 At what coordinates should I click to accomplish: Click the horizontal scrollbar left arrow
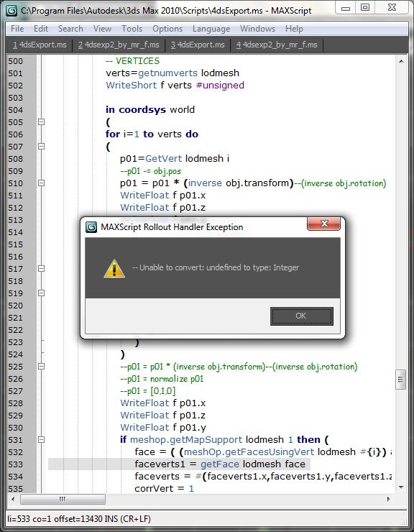(13, 499)
